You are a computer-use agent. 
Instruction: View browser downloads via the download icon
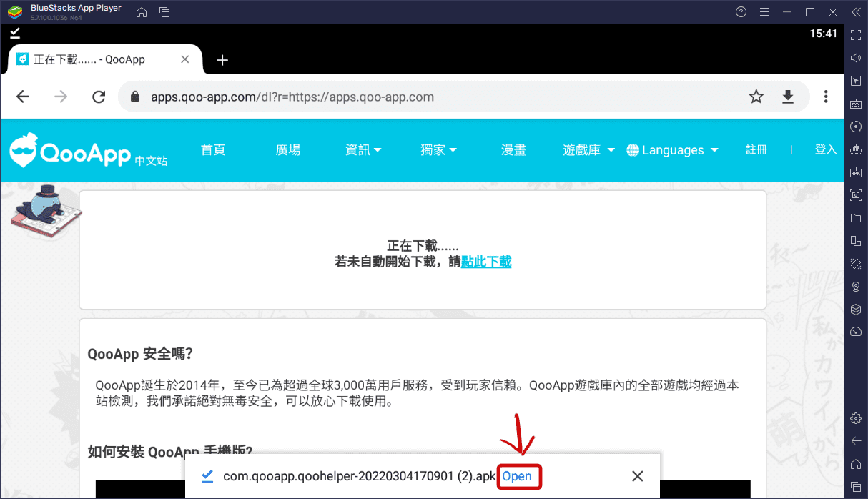tap(788, 95)
